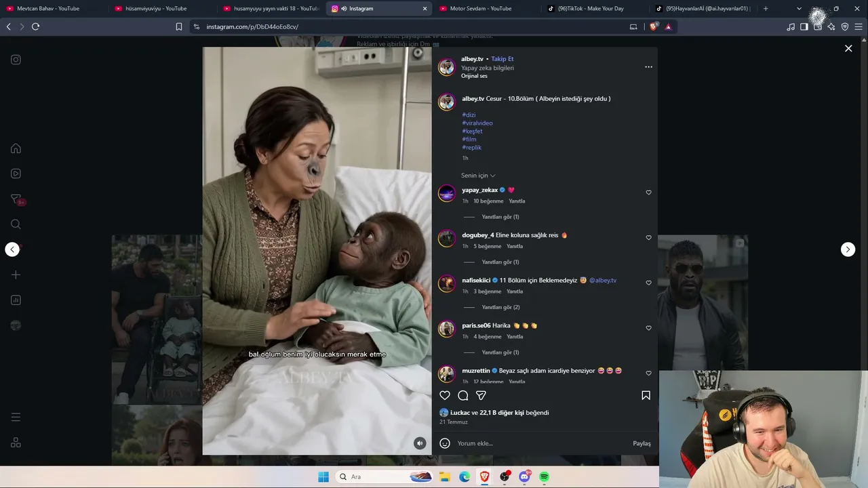The height and width of the screenshot is (488, 868).
Task: Open Discord from the taskbar
Action: [x=524, y=476]
